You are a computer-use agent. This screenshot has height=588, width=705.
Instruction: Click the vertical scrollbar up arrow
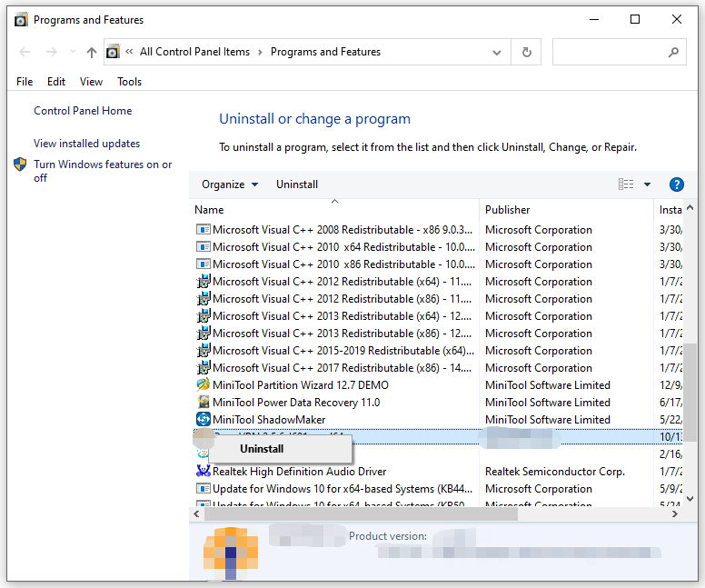click(690, 207)
